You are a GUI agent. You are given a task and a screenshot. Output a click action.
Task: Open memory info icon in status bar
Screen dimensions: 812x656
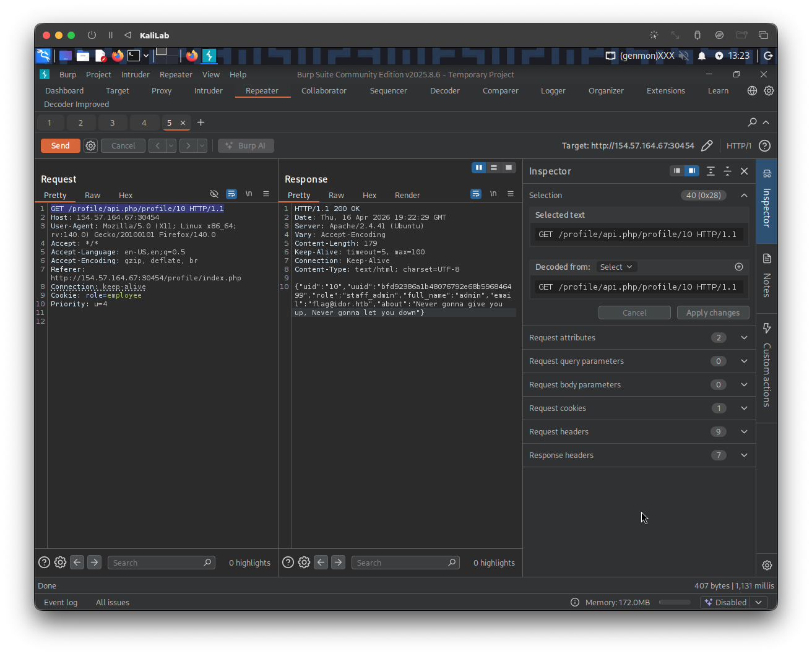point(575,602)
